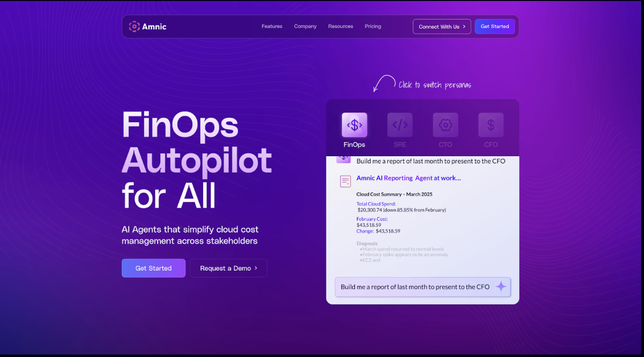Click 'Amnic AI Reporting Agent at work...' heading
The width and height of the screenshot is (644, 357).
[x=408, y=178]
